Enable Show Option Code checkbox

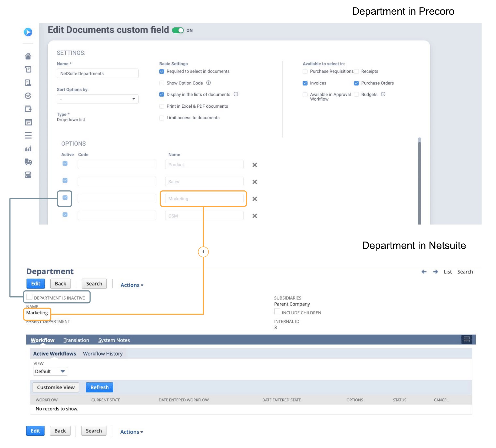[162, 83]
